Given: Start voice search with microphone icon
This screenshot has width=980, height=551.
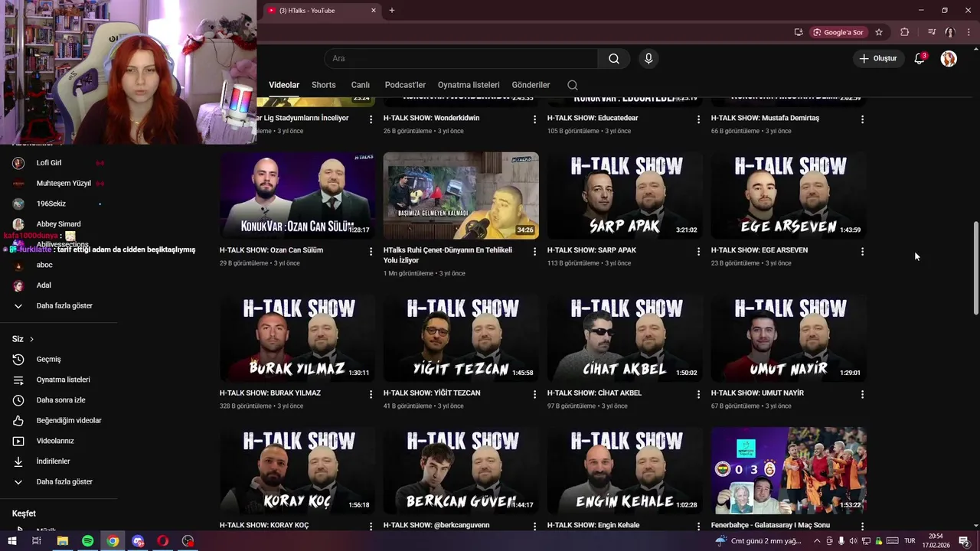Looking at the screenshot, I should point(648,58).
